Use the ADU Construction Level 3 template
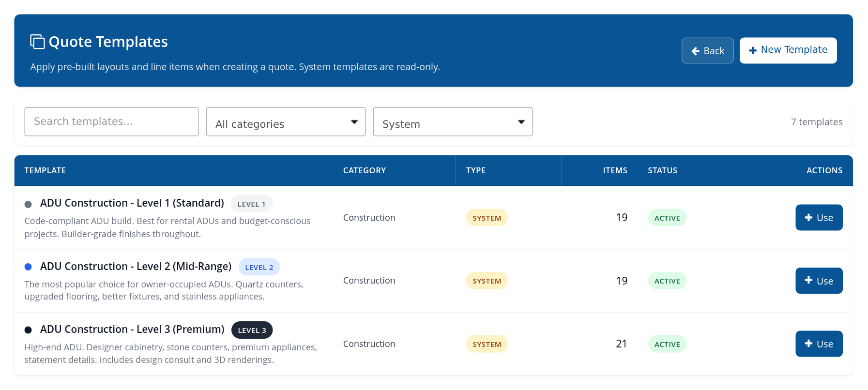 tap(819, 344)
